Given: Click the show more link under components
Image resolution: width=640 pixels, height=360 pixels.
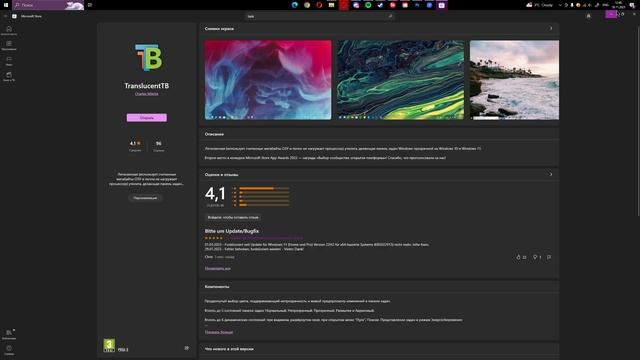Looking at the screenshot, I should (219, 332).
